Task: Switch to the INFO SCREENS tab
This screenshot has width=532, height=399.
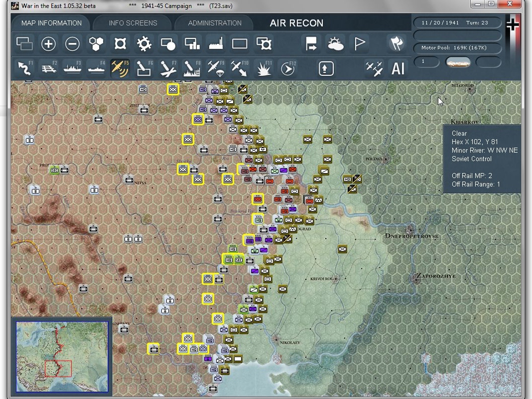Action: [x=133, y=23]
